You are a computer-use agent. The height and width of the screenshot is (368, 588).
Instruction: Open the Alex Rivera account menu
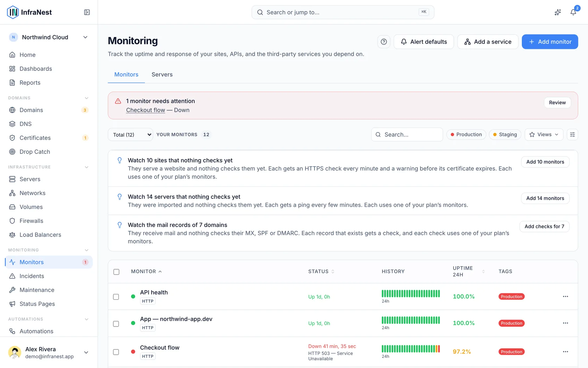point(49,352)
